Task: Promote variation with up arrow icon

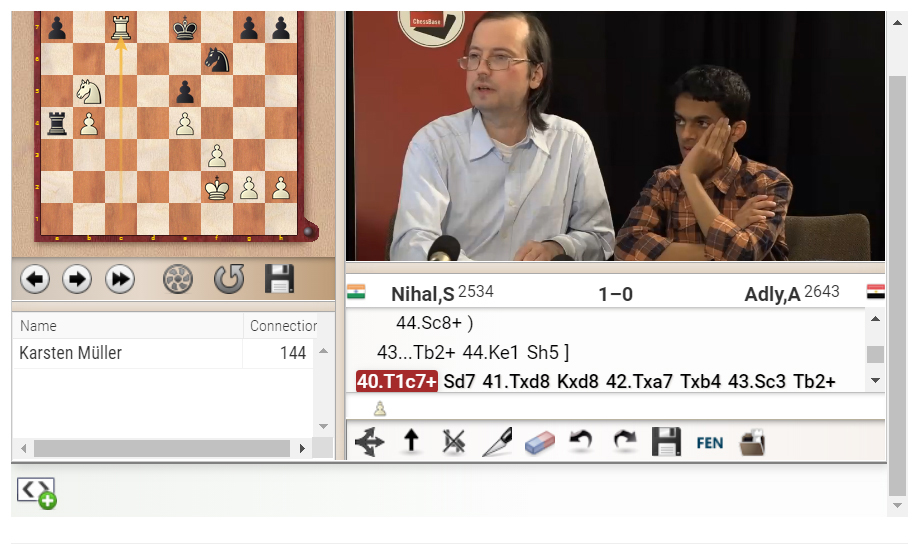Action: coord(411,441)
